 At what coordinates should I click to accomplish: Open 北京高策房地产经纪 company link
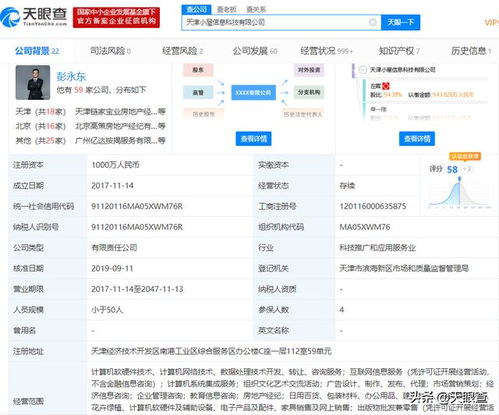[120, 126]
